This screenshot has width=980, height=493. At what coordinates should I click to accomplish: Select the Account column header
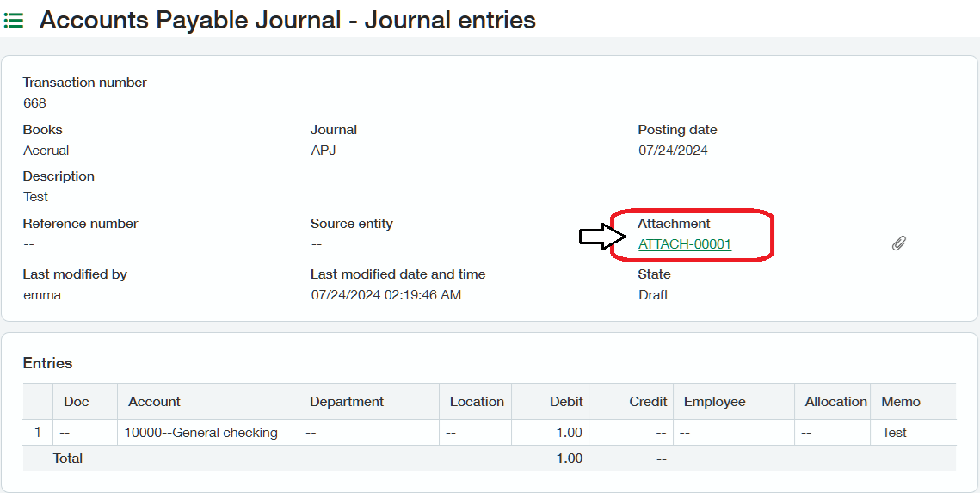(x=154, y=402)
